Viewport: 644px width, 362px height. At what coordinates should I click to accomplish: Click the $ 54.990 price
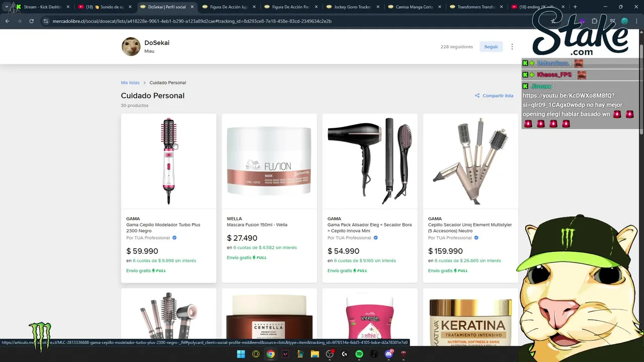[343, 251]
